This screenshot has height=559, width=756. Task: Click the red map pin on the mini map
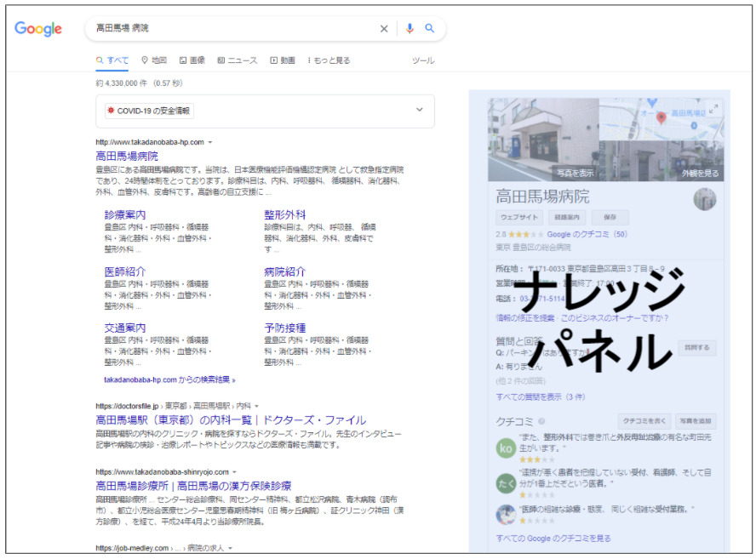[x=661, y=117]
